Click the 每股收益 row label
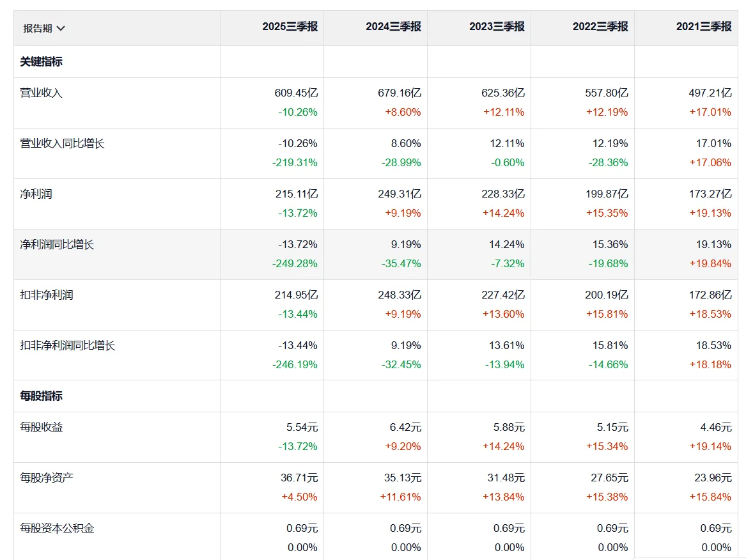This screenshot has height=560, width=746. [x=42, y=427]
